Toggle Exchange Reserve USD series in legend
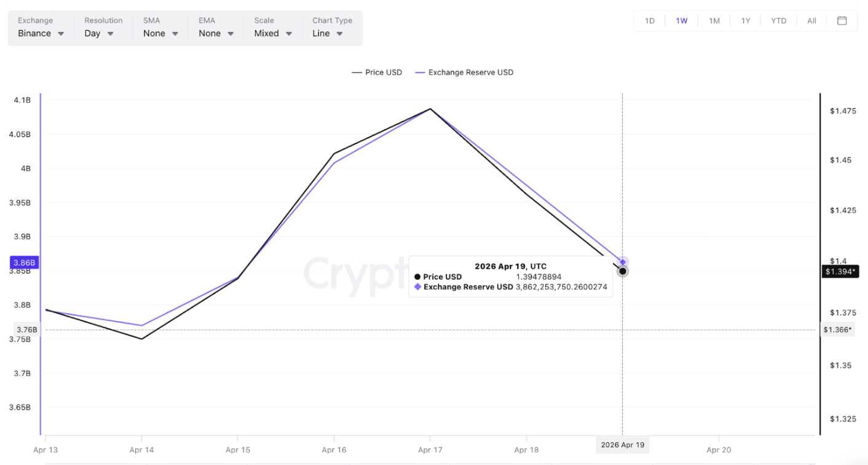The image size is (868, 465). (464, 73)
